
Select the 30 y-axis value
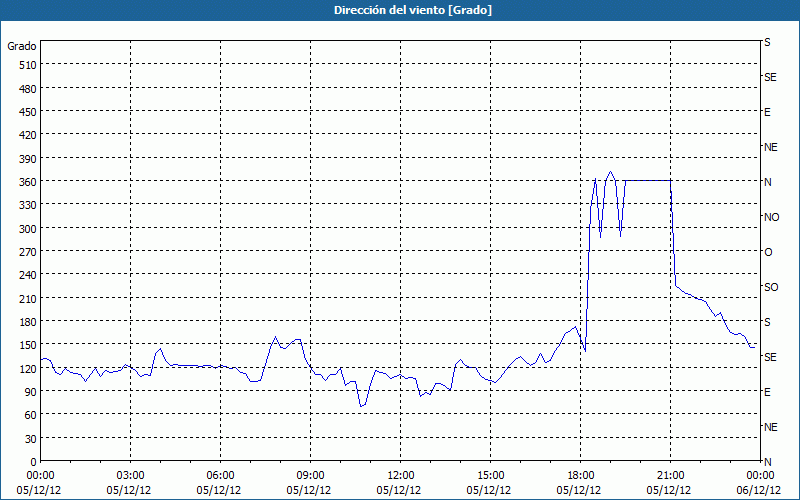click(31, 439)
